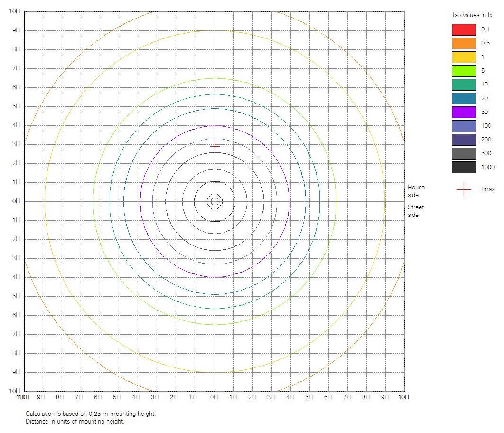The width and height of the screenshot is (504, 433).
Task: Click the red Imax cross in legend
Action: pyautogui.click(x=464, y=189)
